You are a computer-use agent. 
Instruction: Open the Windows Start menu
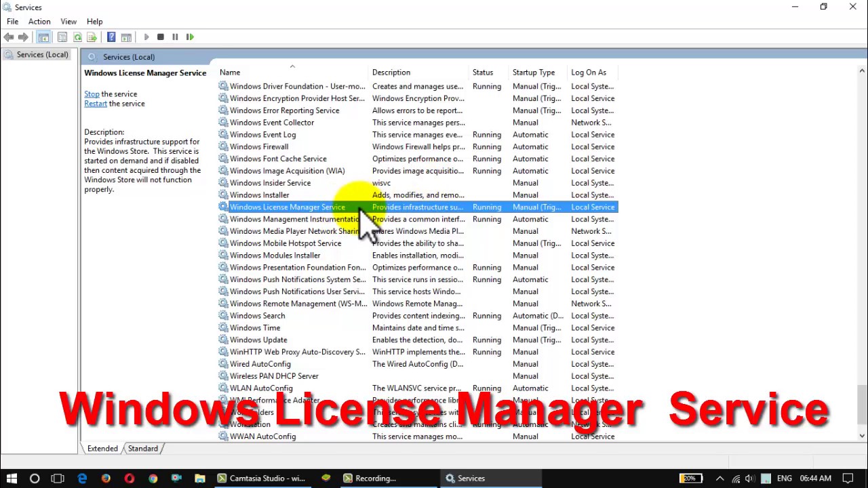pos(12,479)
